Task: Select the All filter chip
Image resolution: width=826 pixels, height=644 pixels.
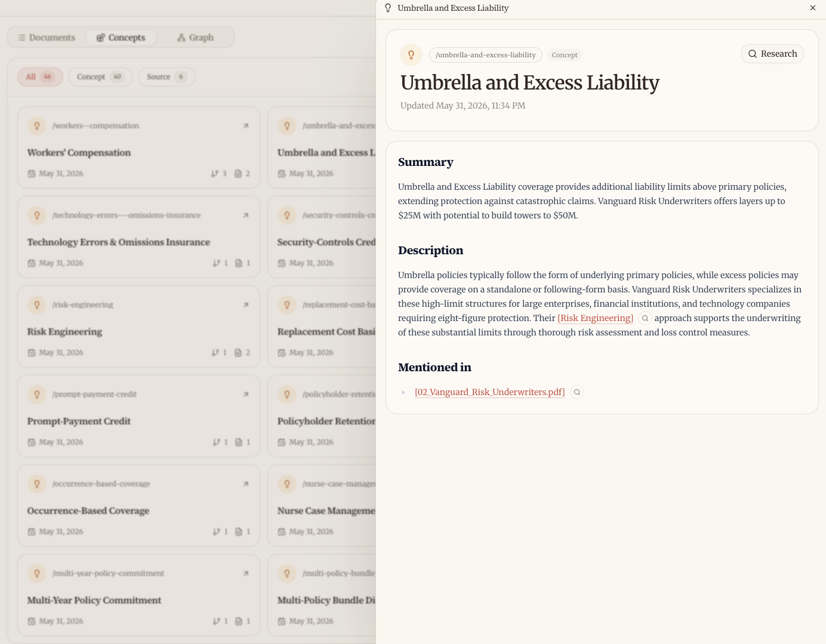Action: [x=40, y=77]
